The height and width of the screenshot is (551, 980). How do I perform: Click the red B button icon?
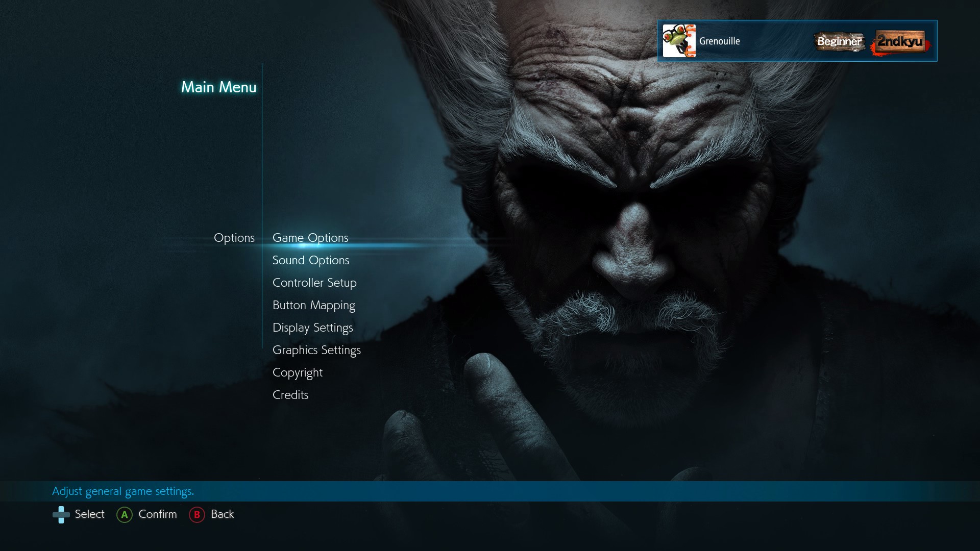(197, 515)
